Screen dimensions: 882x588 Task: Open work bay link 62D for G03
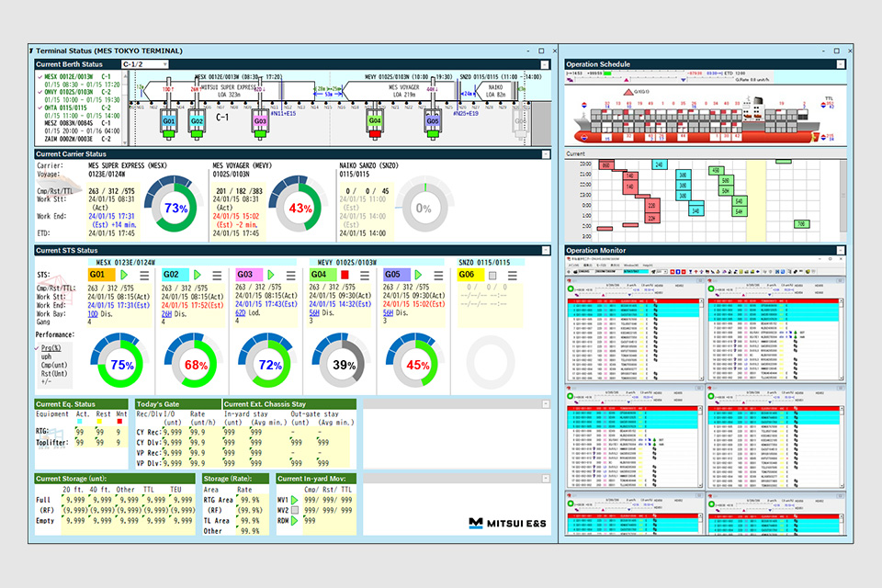pyautogui.click(x=240, y=313)
